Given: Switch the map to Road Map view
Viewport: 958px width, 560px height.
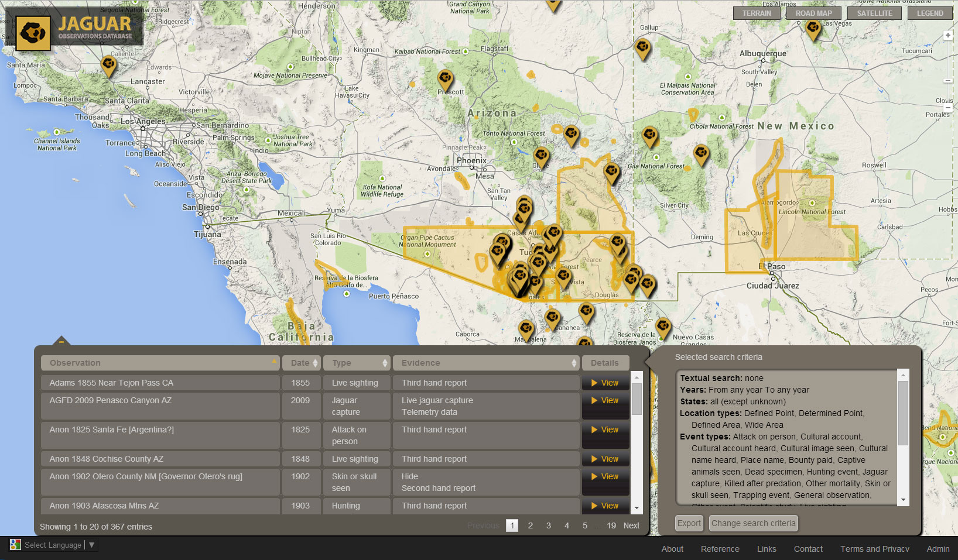Looking at the screenshot, I should coord(813,13).
